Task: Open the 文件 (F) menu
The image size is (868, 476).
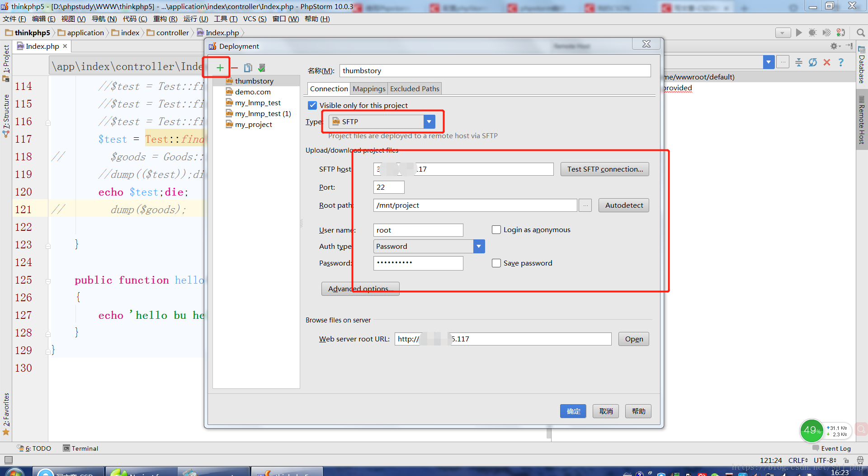Action: (x=14, y=19)
